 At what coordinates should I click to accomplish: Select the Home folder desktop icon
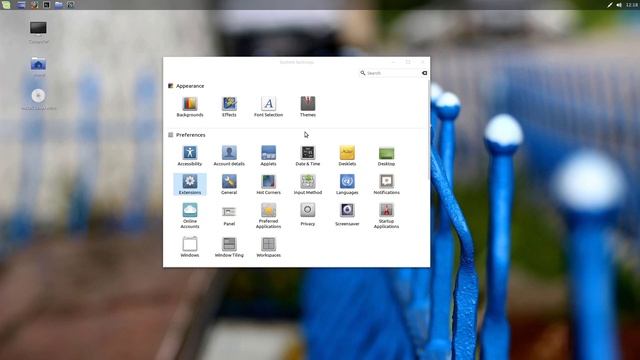tap(38, 67)
